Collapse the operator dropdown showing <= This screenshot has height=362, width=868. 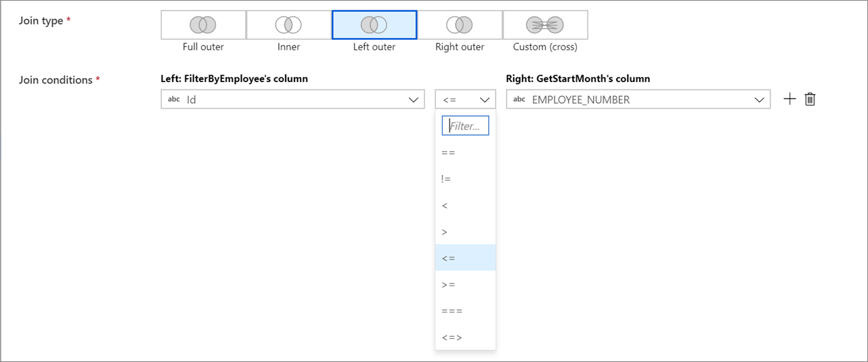click(x=465, y=99)
